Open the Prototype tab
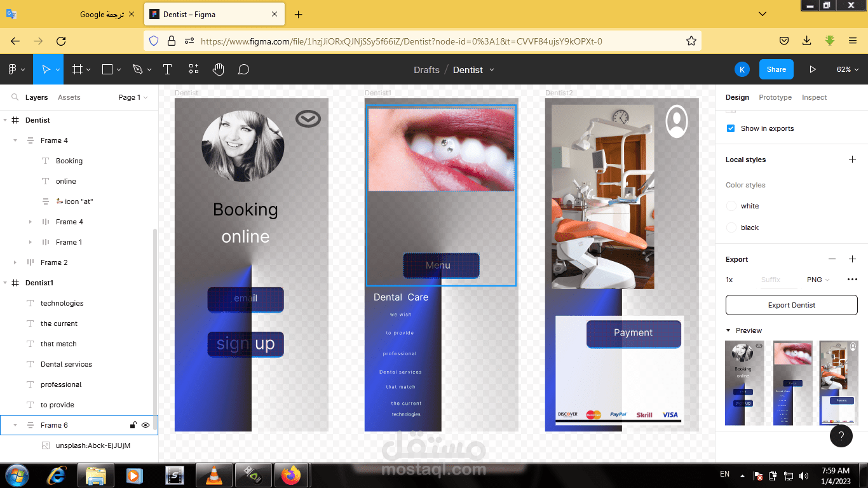The height and width of the screenshot is (488, 868). coord(775,97)
